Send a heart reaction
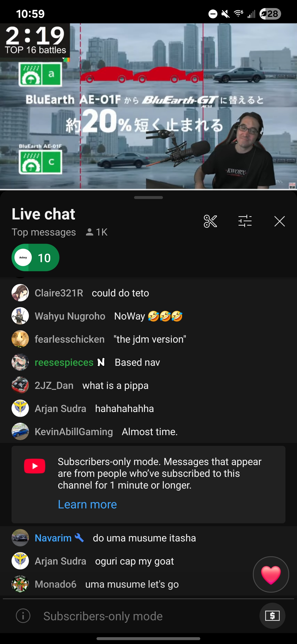 (x=271, y=574)
